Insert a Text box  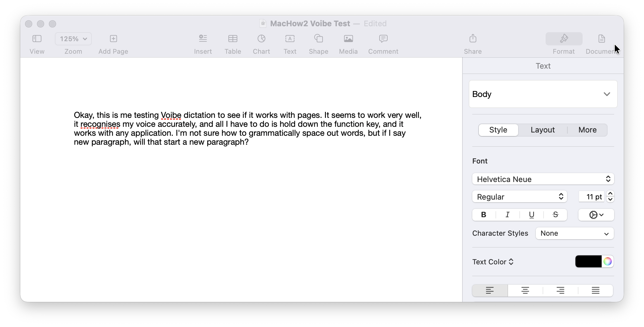(x=290, y=39)
